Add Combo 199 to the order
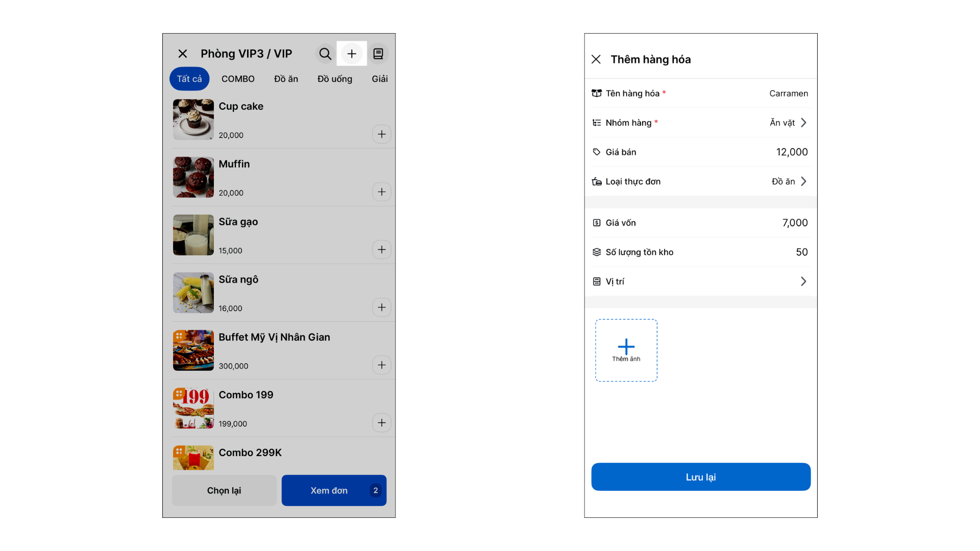Image resolution: width=980 pixels, height=551 pixels. (381, 422)
